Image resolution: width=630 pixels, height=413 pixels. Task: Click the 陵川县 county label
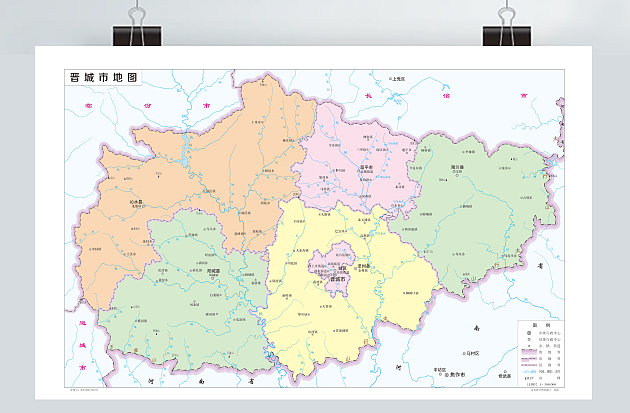[457, 168]
